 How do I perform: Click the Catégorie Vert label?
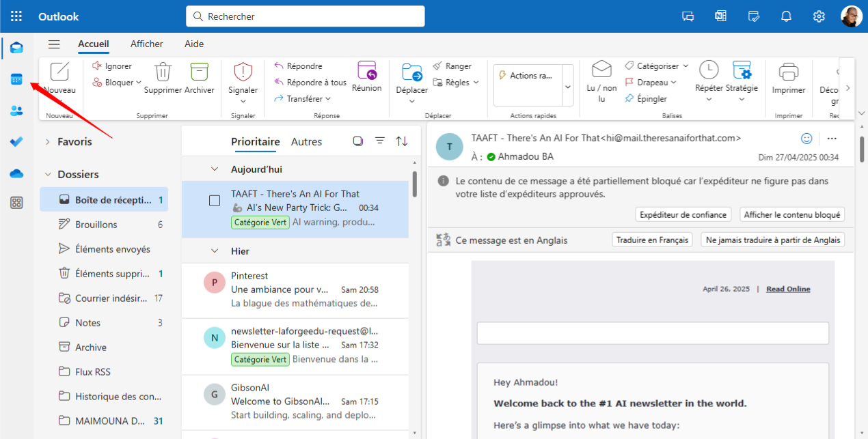click(x=260, y=223)
